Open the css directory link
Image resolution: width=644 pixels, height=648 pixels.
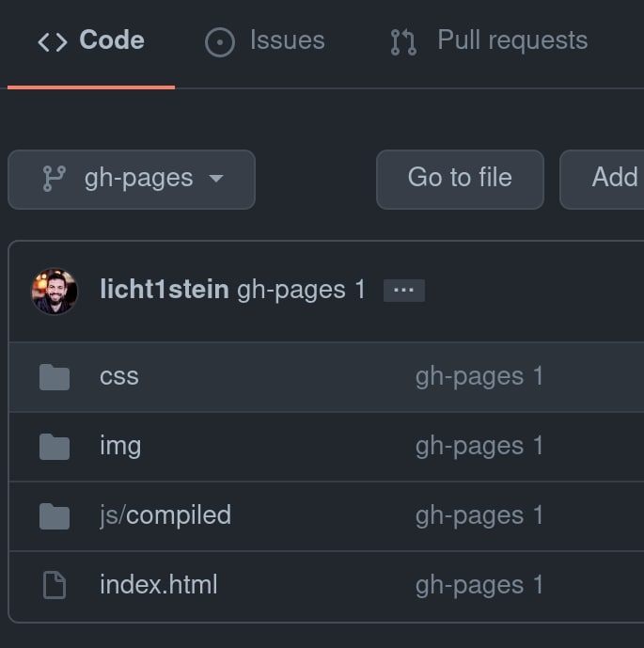119,376
